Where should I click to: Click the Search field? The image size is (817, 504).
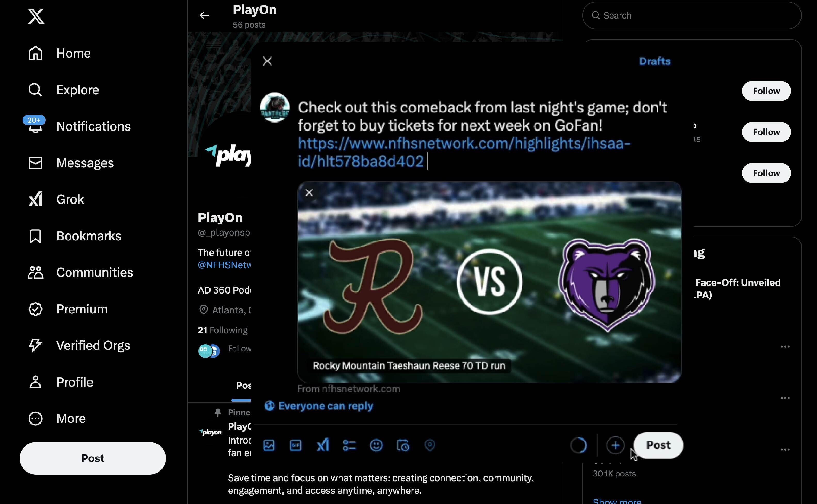pos(691,15)
